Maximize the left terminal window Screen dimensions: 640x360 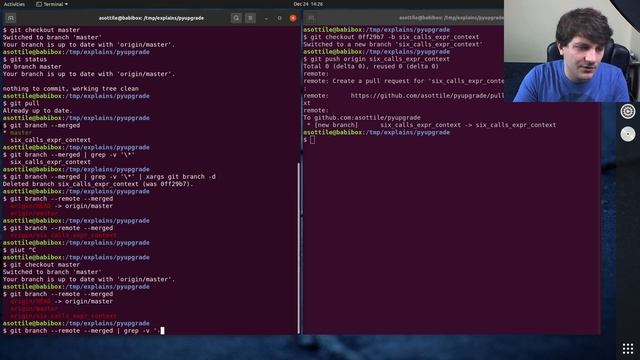pyautogui.click(x=279, y=18)
